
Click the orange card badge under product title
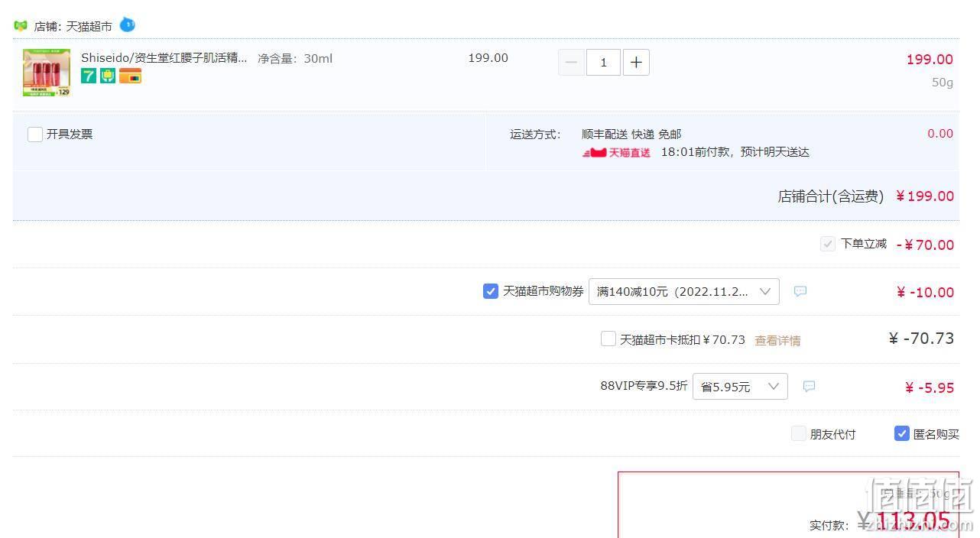[130, 76]
